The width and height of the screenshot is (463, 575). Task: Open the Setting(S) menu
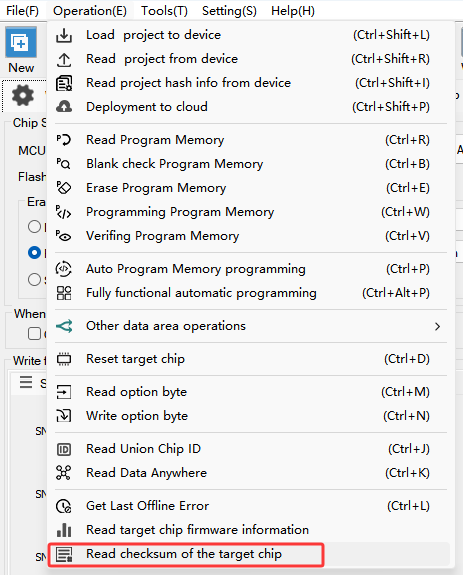pos(229,11)
